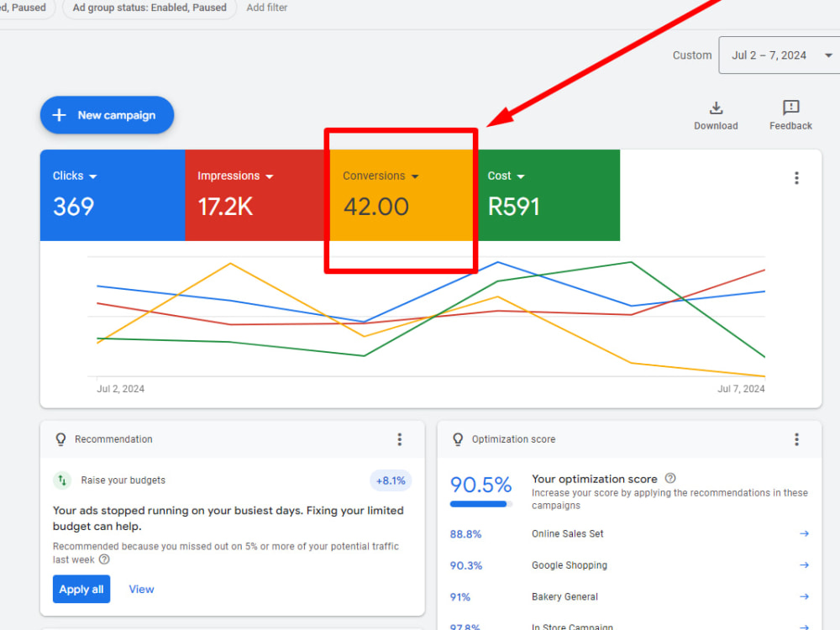Click the Jul 7, 2024 axis label
Image resolution: width=840 pixels, height=630 pixels.
coord(741,389)
